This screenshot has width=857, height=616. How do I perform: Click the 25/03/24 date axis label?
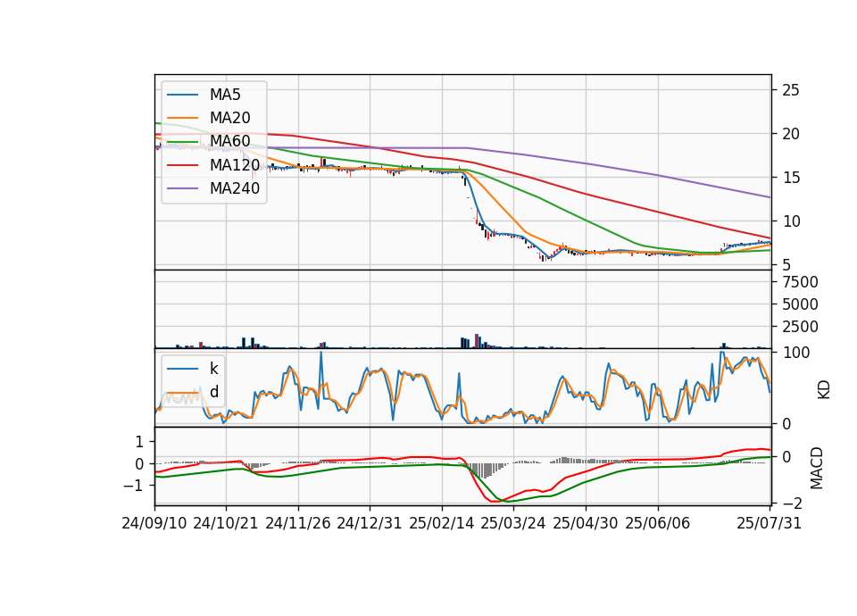click(x=513, y=523)
